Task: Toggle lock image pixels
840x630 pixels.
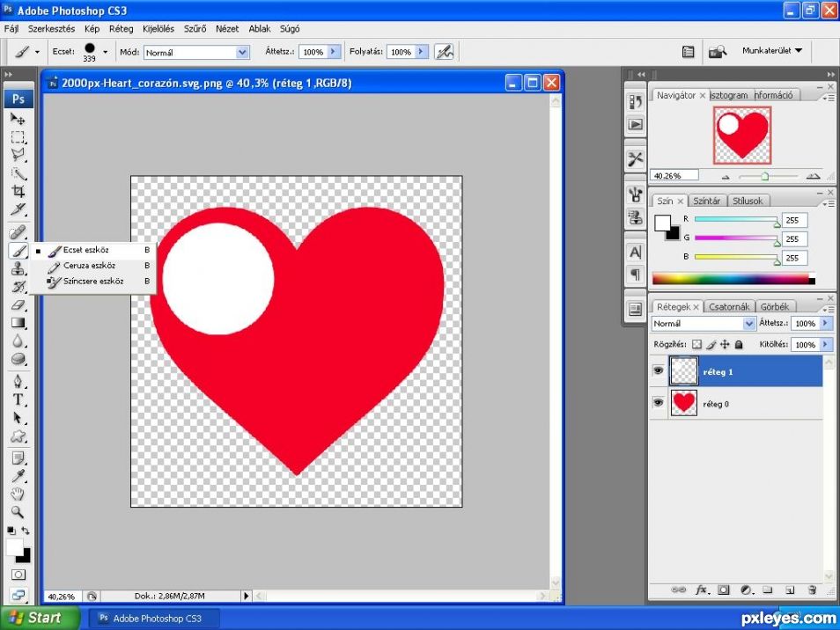Action: pyautogui.click(x=711, y=344)
